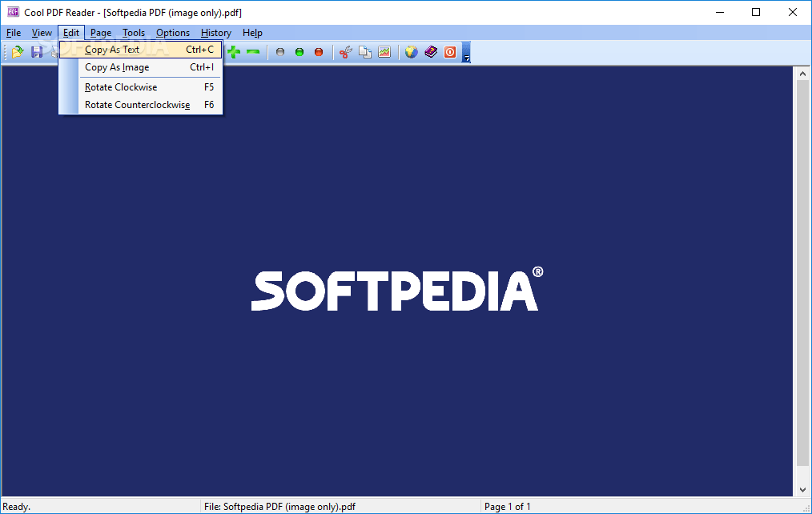Viewport: 812px width, 514px height.
Task: Close the open Edit menu header
Action: (x=71, y=33)
